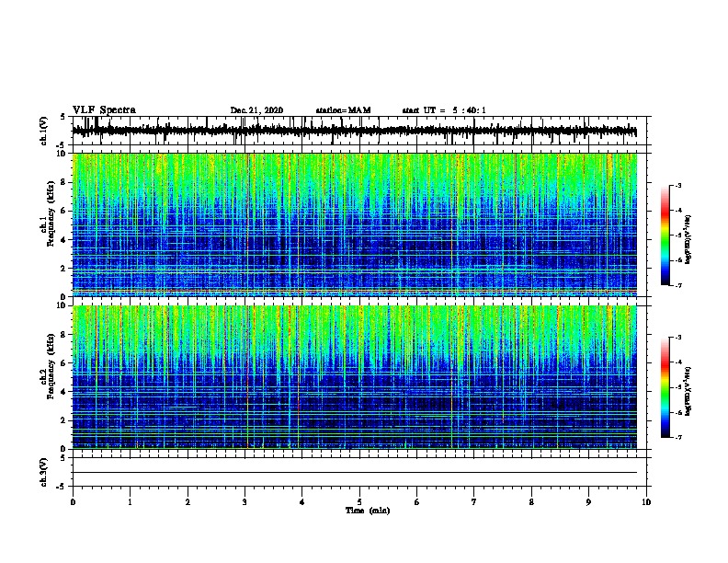Click the "station=MAM" header label
The image size is (728, 563).
pos(344,110)
